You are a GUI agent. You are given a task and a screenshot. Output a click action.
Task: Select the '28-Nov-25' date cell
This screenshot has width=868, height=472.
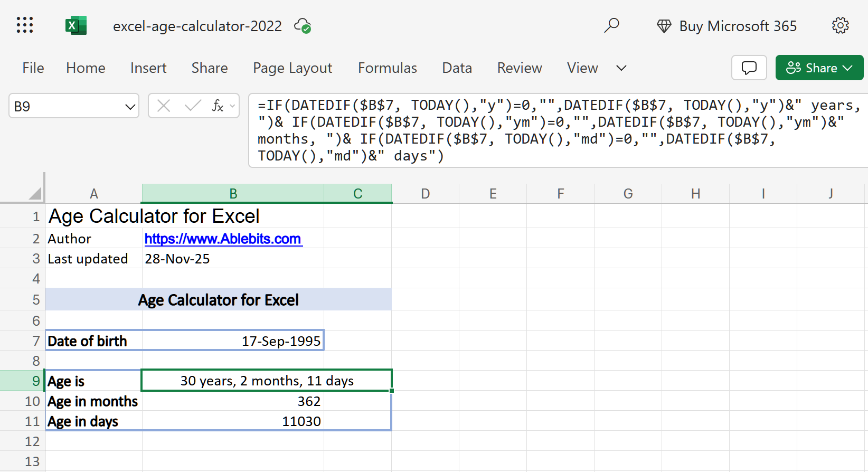[x=233, y=259]
